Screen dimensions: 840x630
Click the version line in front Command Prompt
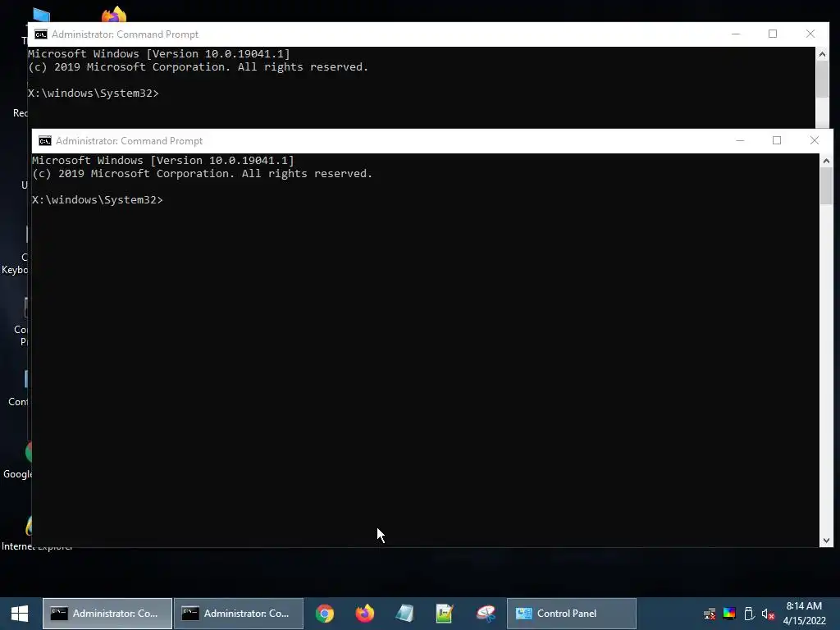pos(163,160)
